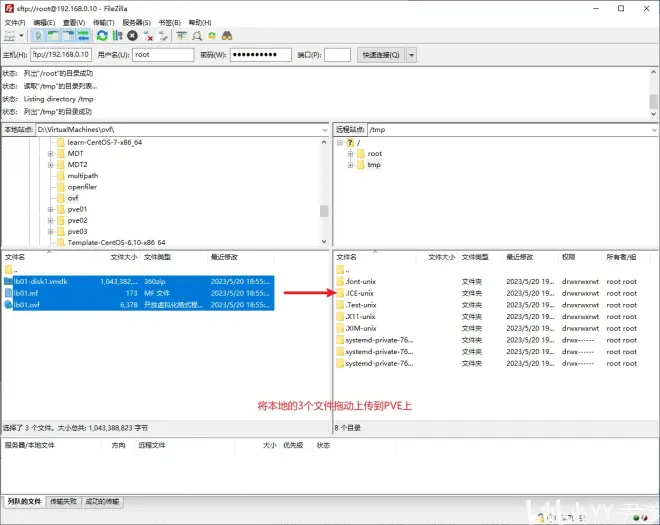
Task: Select the lb01-disk1.vmdk file
Action: 139,281
